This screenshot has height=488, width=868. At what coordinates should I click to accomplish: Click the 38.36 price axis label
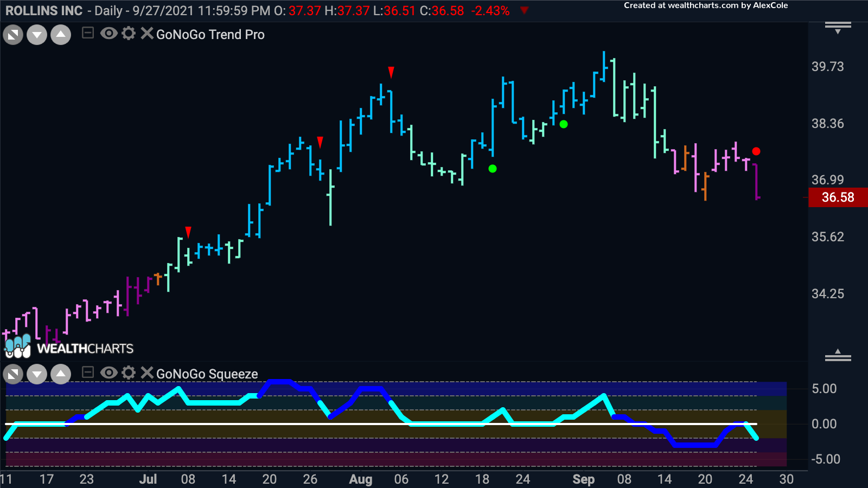[828, 124]
